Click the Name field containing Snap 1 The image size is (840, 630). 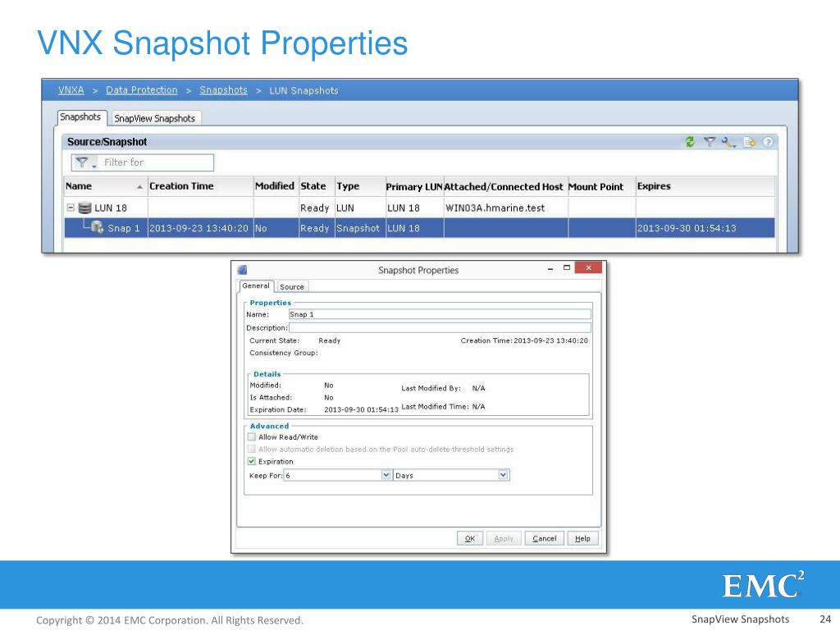coord(440,314)
